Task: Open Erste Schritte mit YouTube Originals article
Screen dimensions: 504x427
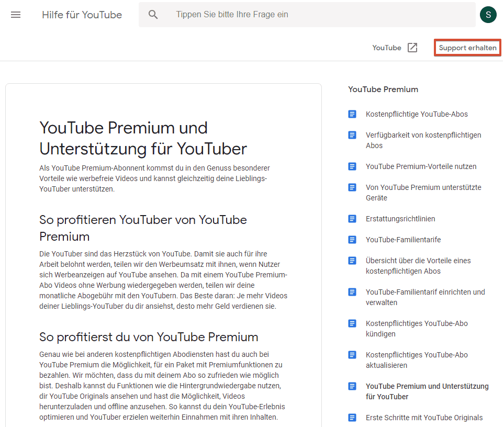Action: (424, 418)
